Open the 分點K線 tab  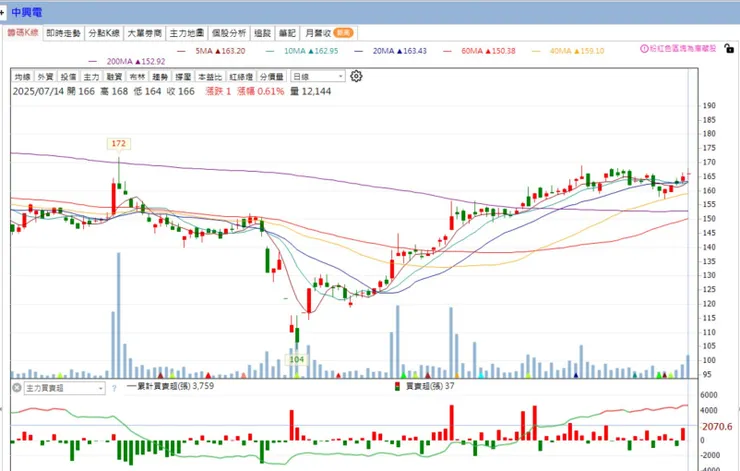point(104,33)
